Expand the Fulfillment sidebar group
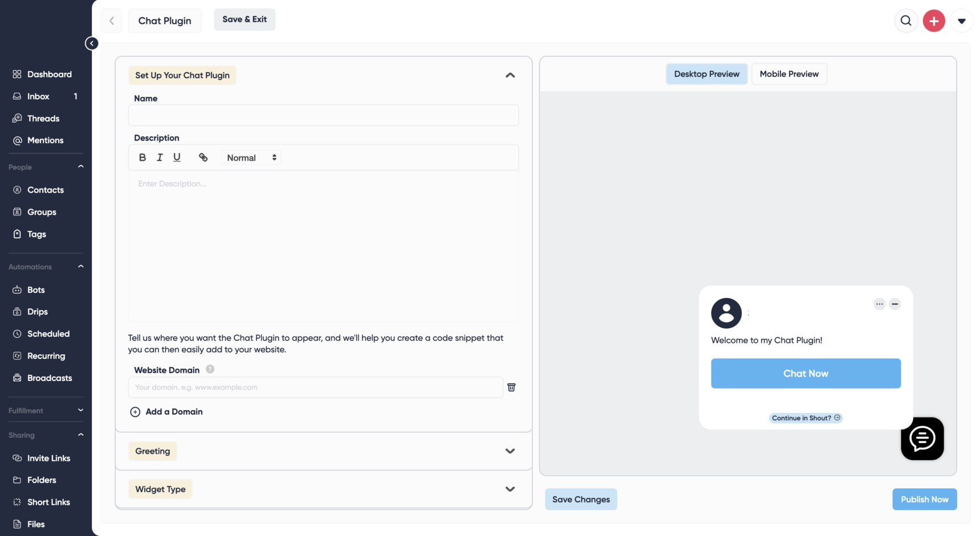The image size is (980, 536). point(80,410)
